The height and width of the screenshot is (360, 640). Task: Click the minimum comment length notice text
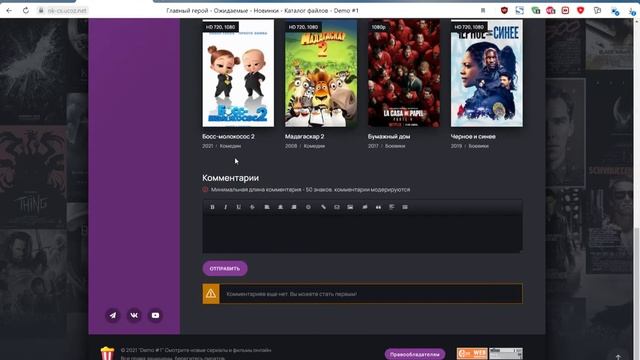coord(310,189)
